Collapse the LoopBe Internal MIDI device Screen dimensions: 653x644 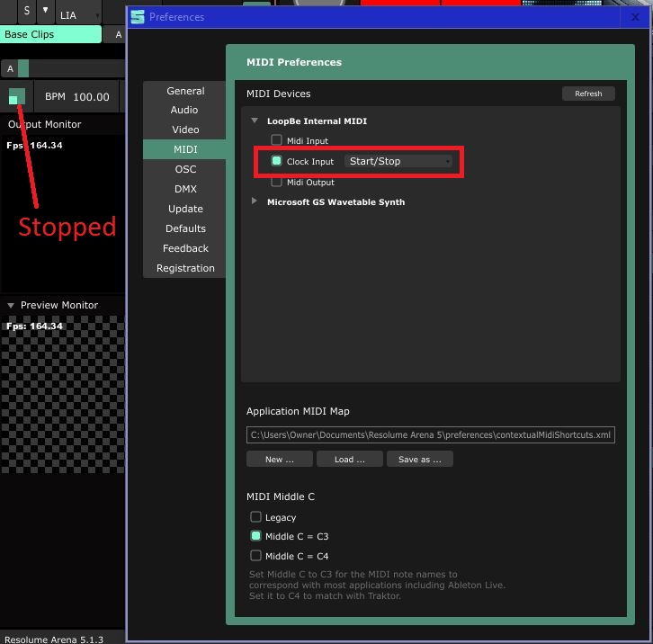pyautogui.click(x=255, y=121)
